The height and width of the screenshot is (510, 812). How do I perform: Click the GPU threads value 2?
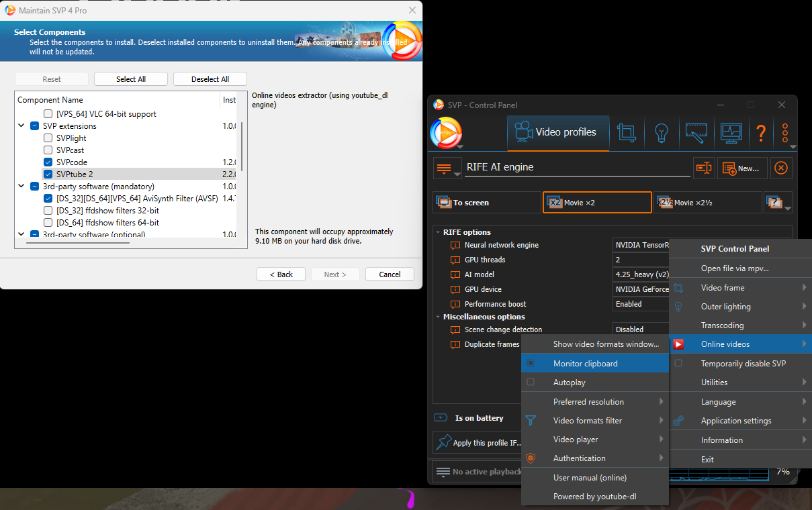click(641, 260)
